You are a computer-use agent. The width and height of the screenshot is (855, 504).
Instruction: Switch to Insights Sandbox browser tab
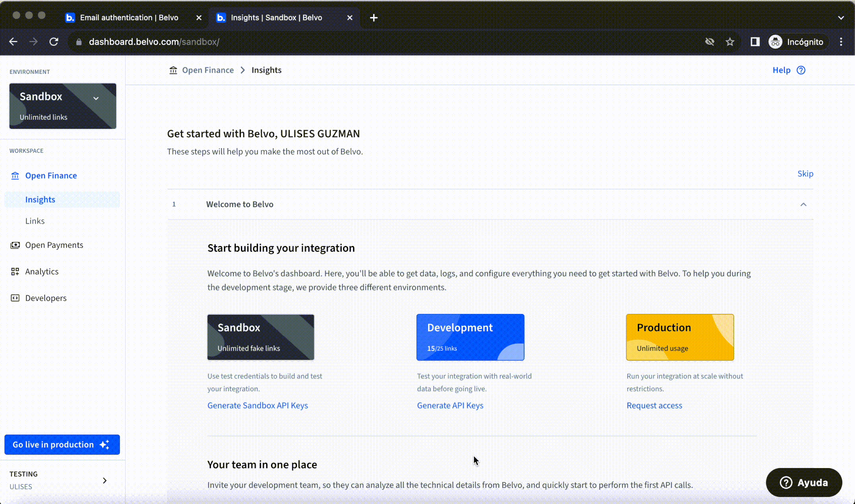click(x=276, y=18)
